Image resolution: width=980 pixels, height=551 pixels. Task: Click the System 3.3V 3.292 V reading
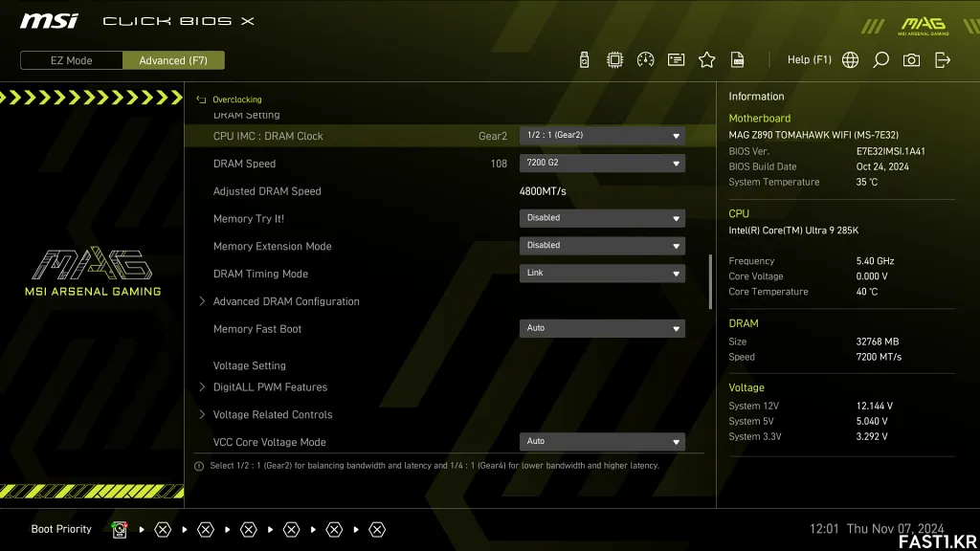click(x=872, y=436)
